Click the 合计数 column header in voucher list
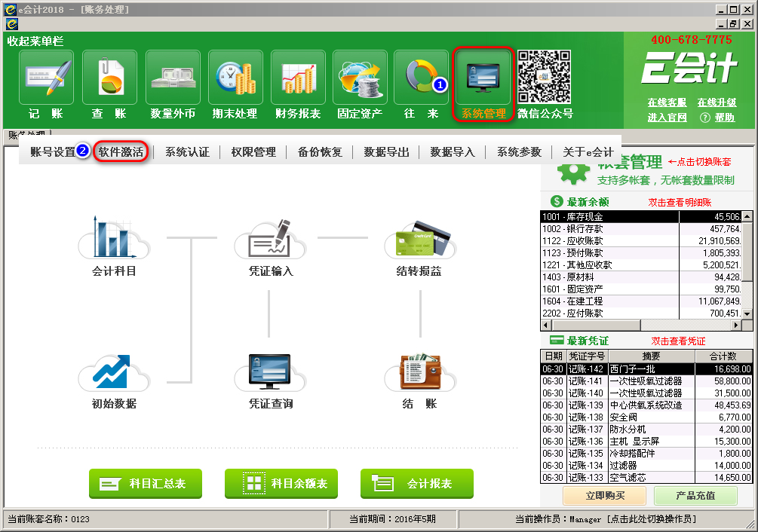 pos(723,356)
